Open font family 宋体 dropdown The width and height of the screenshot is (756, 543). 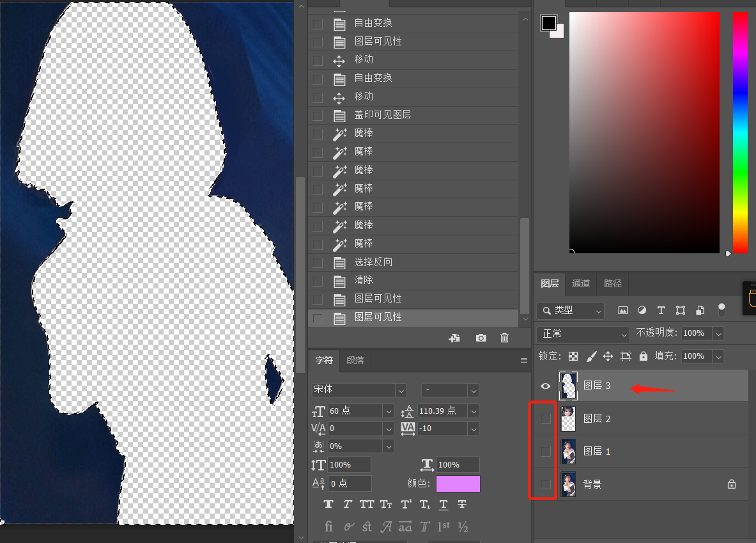point(401,390)
